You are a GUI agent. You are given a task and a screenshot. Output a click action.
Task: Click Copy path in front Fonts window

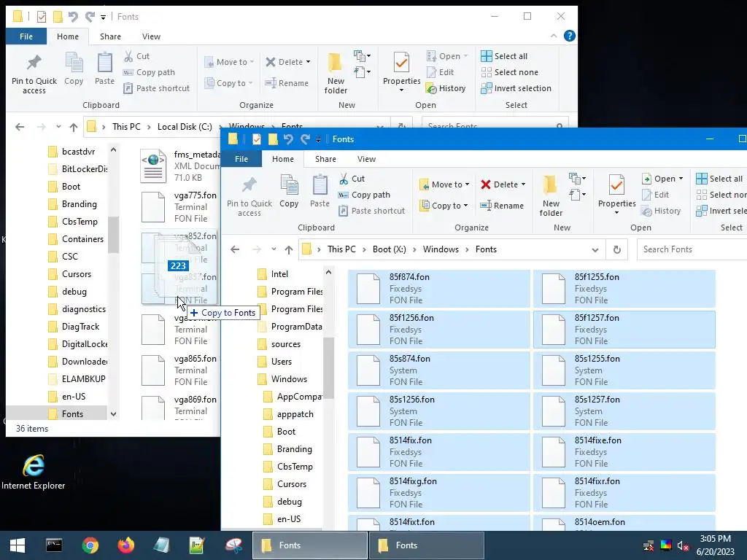click(365, 195)
